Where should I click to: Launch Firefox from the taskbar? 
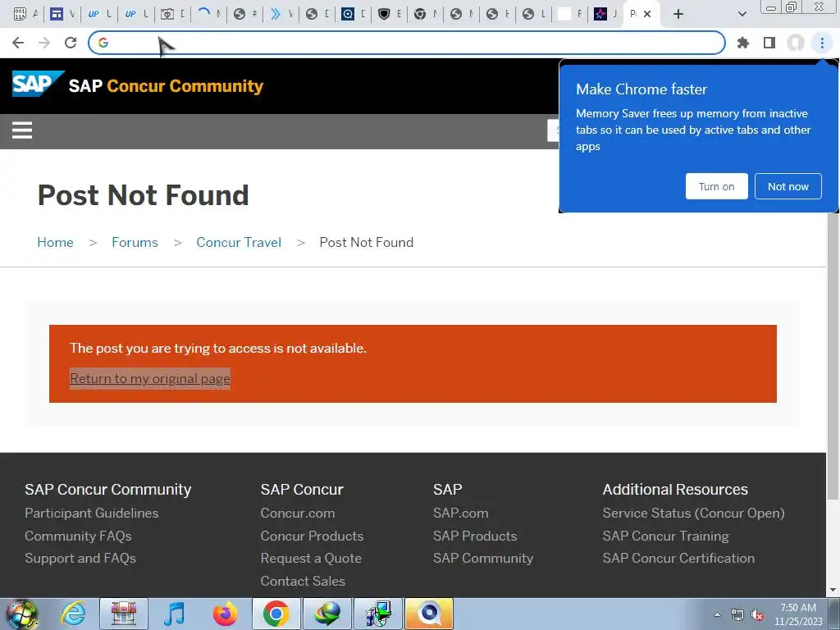225,614
